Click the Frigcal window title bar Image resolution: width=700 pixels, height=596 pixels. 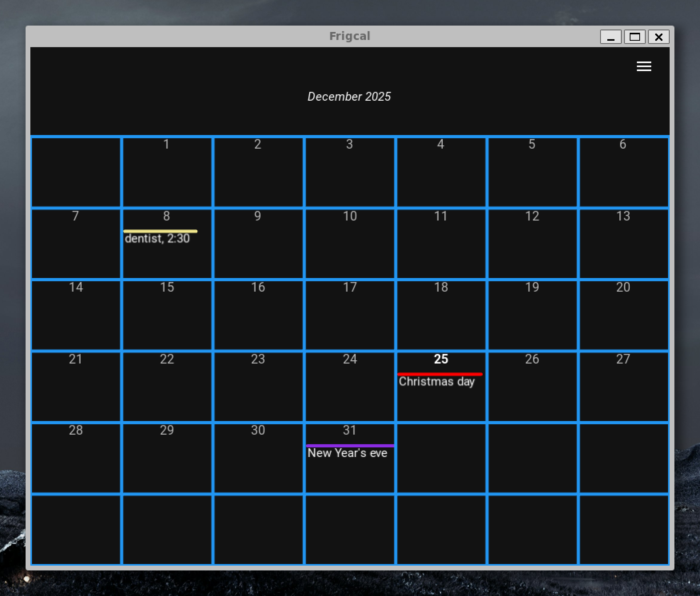tap(280, 36)
